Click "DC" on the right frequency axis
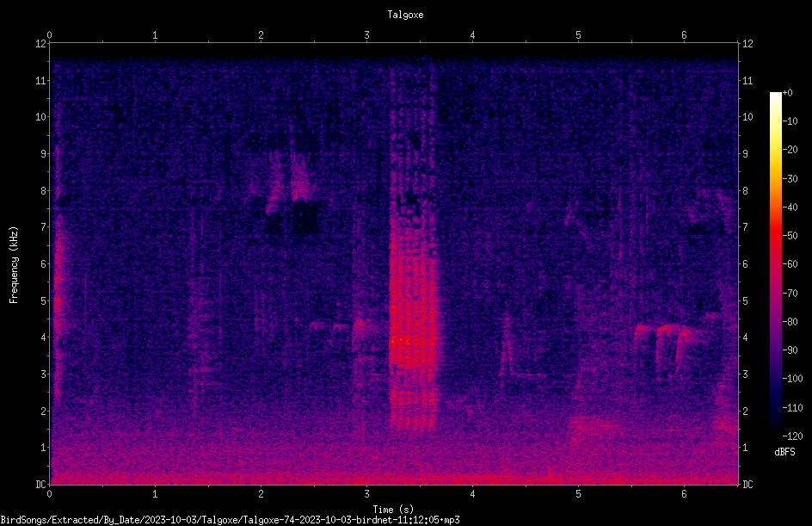 (747, 485)
